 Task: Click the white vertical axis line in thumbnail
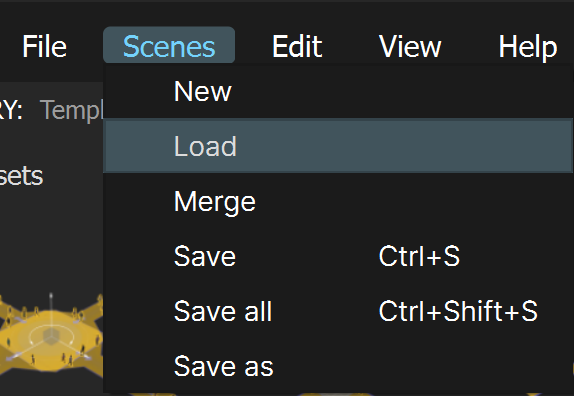point(51,310)
